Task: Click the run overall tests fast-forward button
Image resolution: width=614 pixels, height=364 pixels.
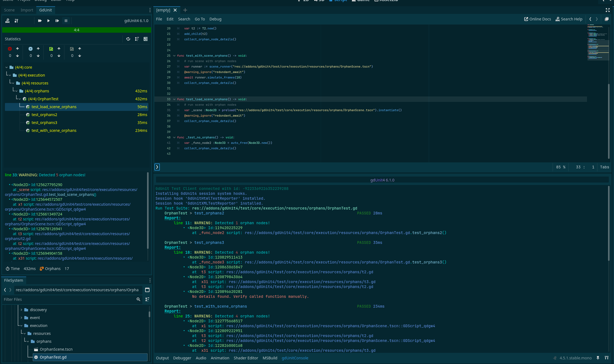Action: [40, 21]
